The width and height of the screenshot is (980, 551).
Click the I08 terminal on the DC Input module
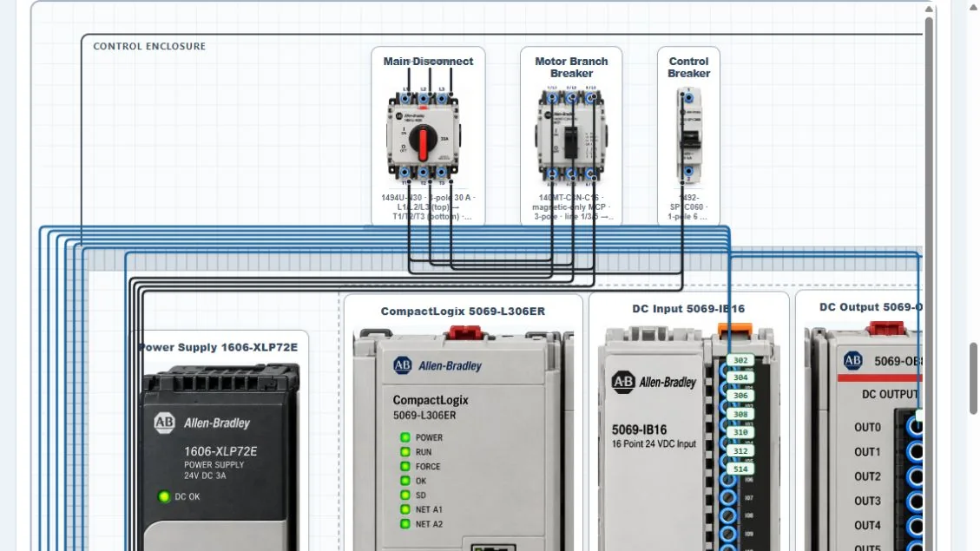727,516
